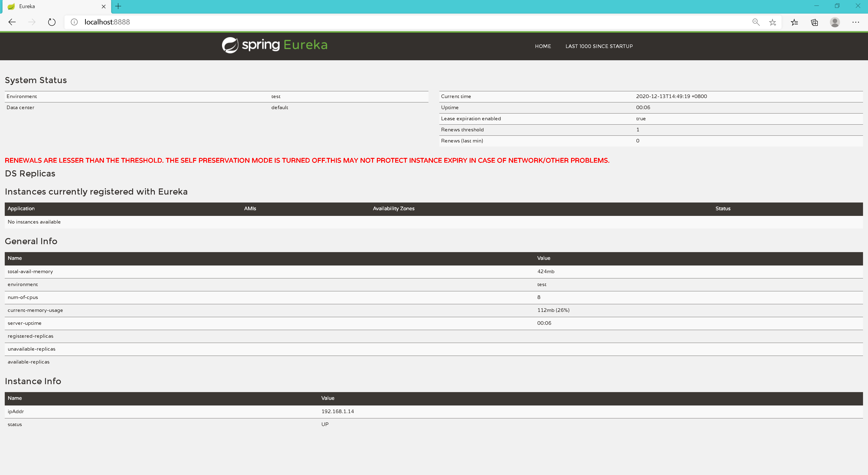Image resolution: width=868 pixels, height=475 pixels.
Task: Click the Application column header
Action: (x=21, y=209)
